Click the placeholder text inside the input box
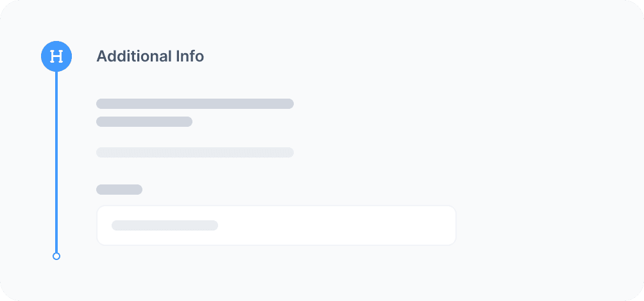The image size is (644, 301). point(165,225)
